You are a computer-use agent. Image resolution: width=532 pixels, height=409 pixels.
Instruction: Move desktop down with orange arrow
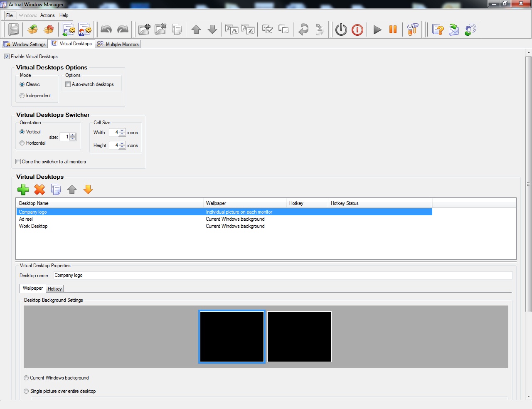[x=88, y=190]
